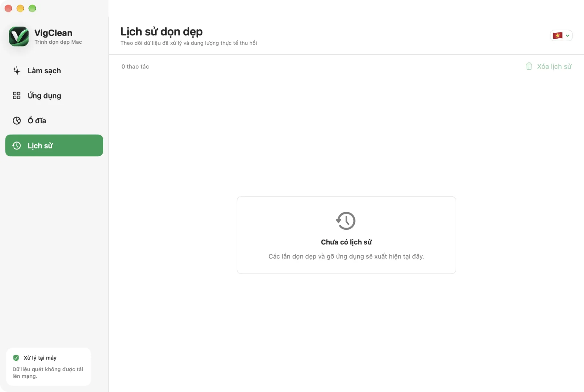Viewport: 584px width, 392px height.
Task: Click the sparkle icon beside Làm sạch
Action: [17, 71]
